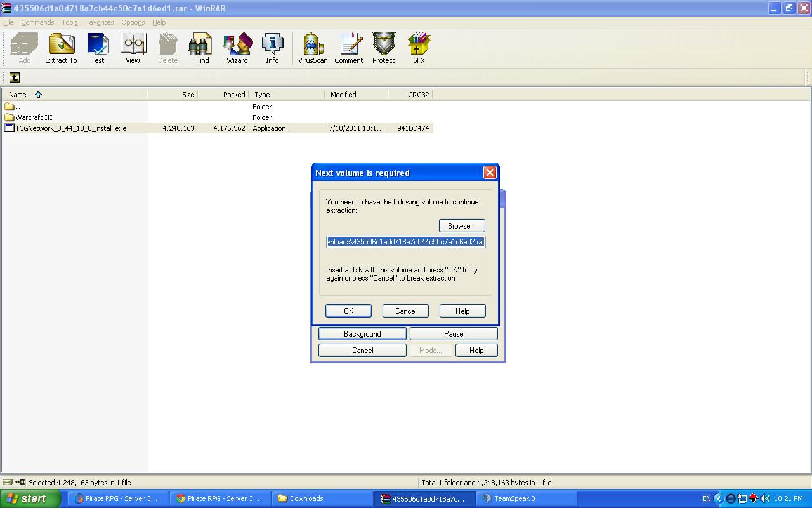Click the Browse... button in the dialog
Viewport: 812px width, 508px height.
tap(462, 226)
